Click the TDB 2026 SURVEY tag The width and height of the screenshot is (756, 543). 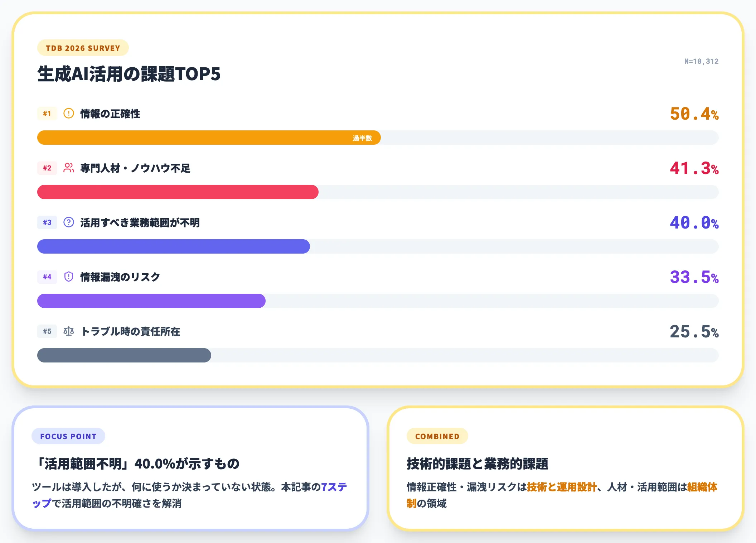point(83,48)
